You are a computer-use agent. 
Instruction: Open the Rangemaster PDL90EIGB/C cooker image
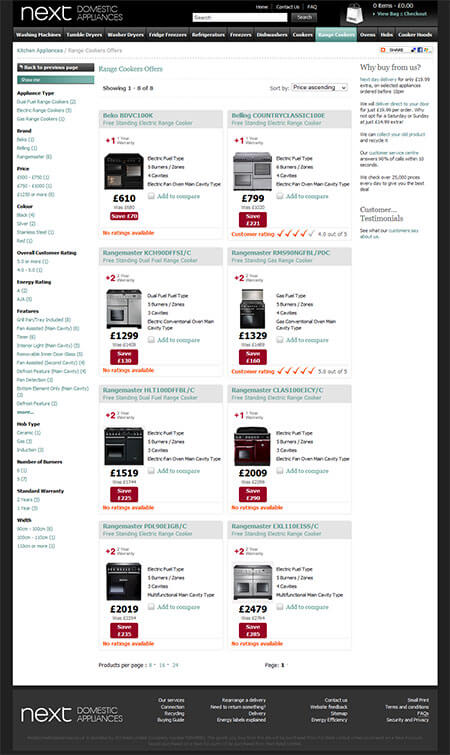click(124, 582)
